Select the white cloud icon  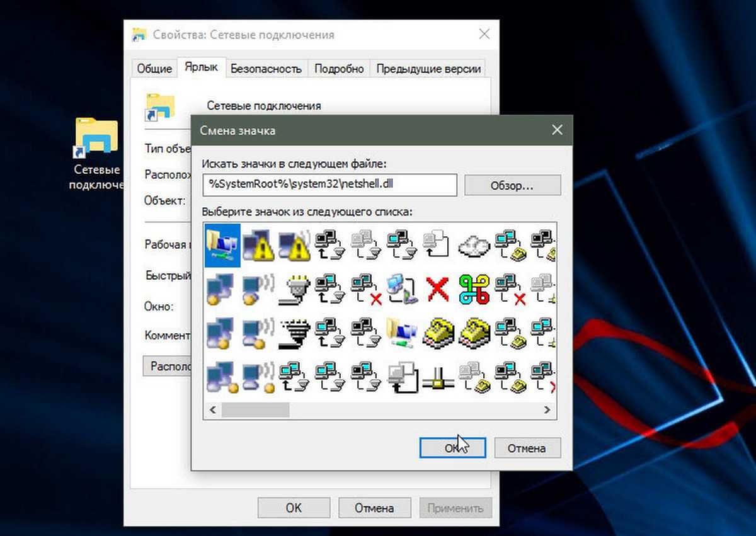pos(474,244)
